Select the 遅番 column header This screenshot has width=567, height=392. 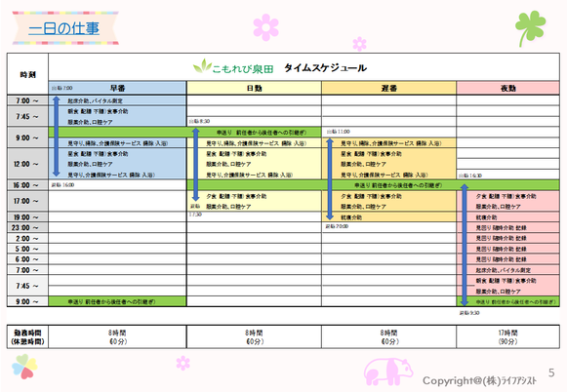coord(388,88)
